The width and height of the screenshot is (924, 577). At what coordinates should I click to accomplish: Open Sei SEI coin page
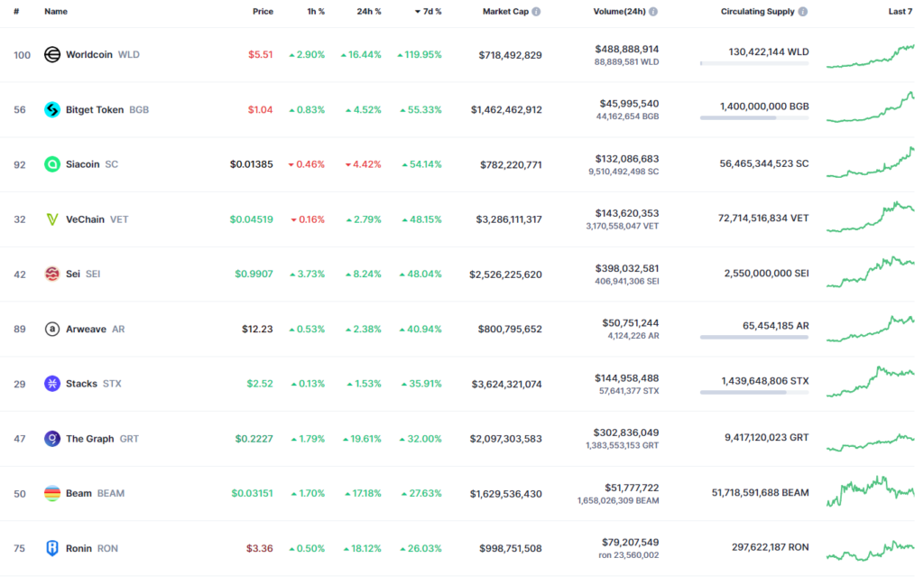[83, 274]
